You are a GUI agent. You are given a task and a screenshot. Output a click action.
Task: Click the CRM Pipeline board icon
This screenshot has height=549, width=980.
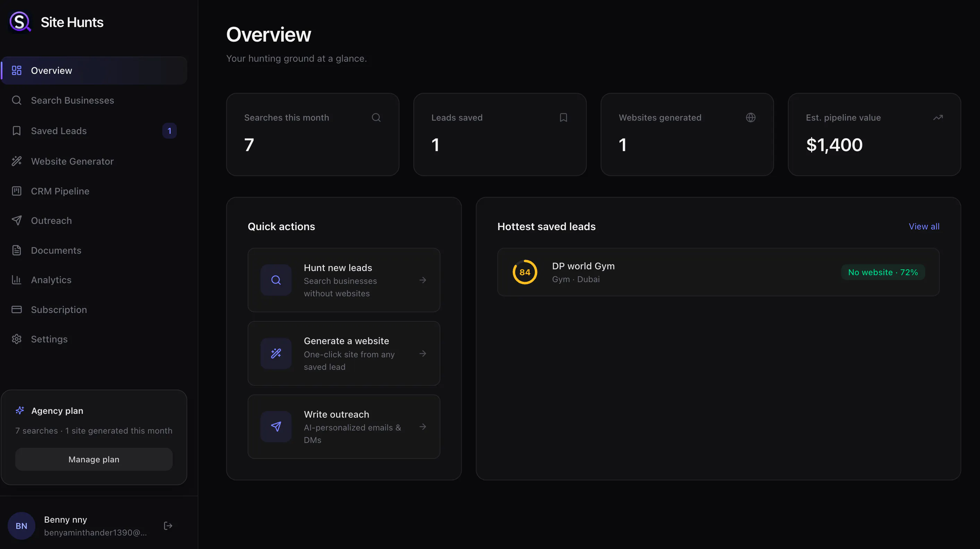[x=16, y=191]
